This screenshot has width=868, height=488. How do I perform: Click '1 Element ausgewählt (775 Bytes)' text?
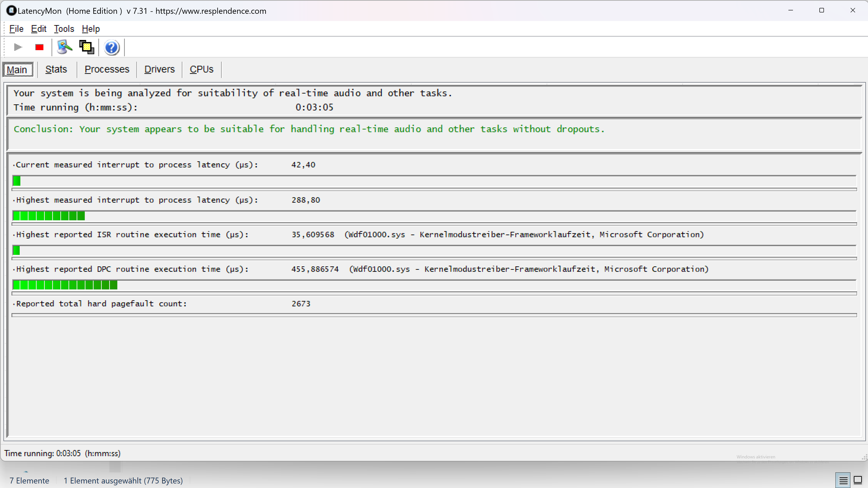tap(123, 481)
